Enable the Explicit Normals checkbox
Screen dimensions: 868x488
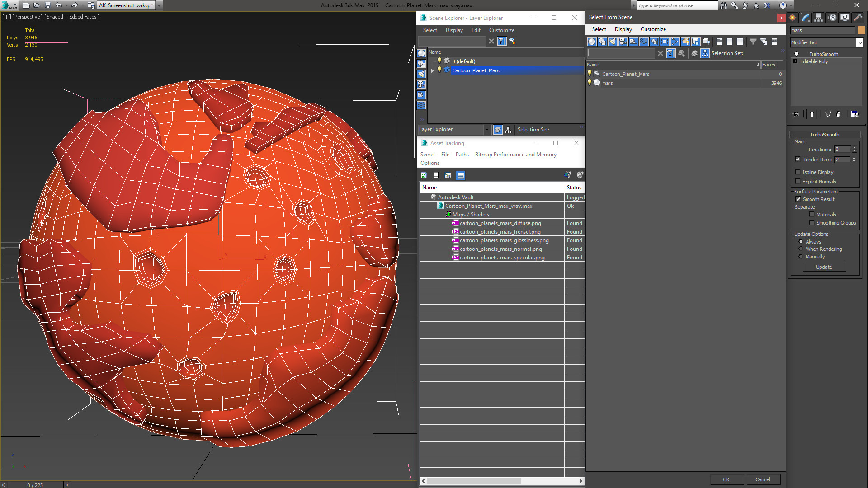[797, 182]
